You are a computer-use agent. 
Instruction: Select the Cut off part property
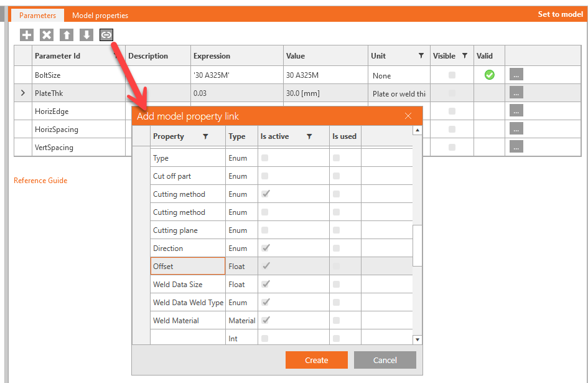[x=188, y=176]
